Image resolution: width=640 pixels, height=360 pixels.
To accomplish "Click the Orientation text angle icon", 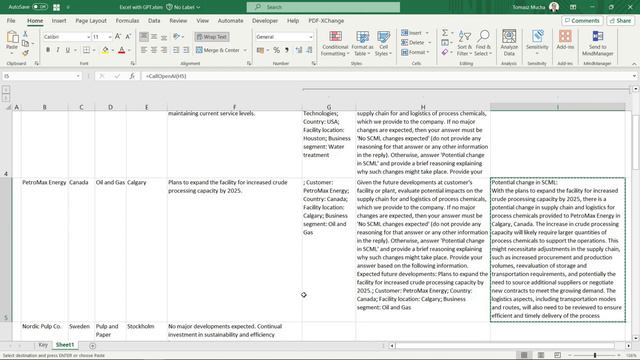I will pos(177,37).
